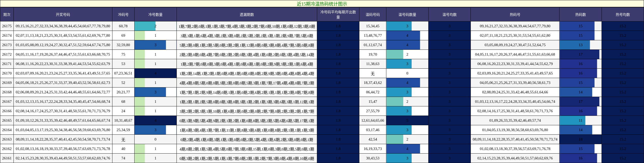Click cold numbers cell 60,78

[123, 26]
